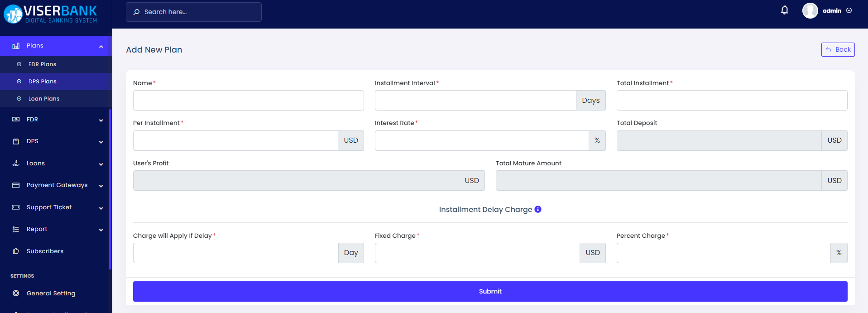Expand the Payment Gateways menu
This screenshot has width=868, height=313.
(x=101, y=186)
